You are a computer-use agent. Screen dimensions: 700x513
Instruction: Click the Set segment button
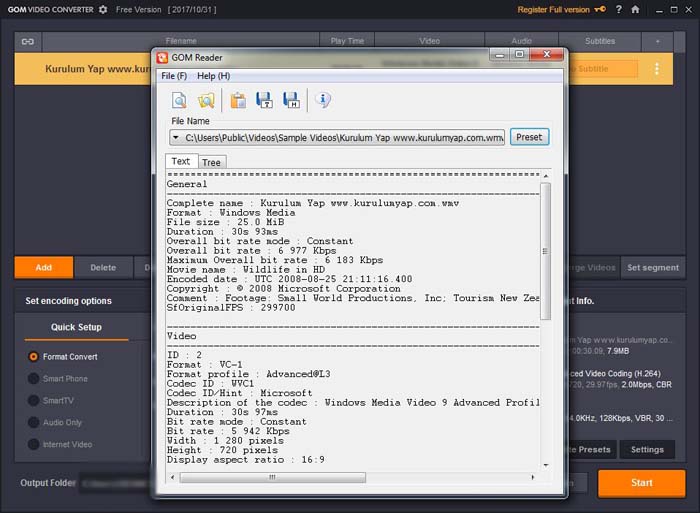(x=653, y=267)
